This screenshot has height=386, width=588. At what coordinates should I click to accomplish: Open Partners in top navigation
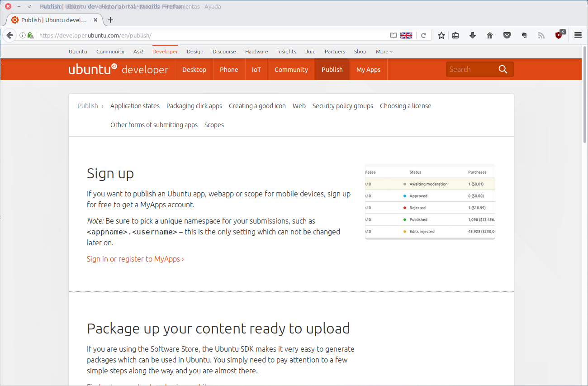(335, 52)
